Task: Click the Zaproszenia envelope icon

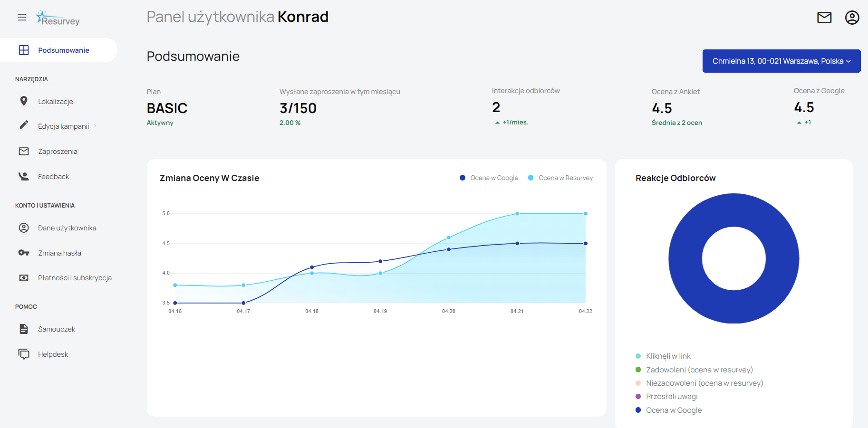Action: pos(24,151)
